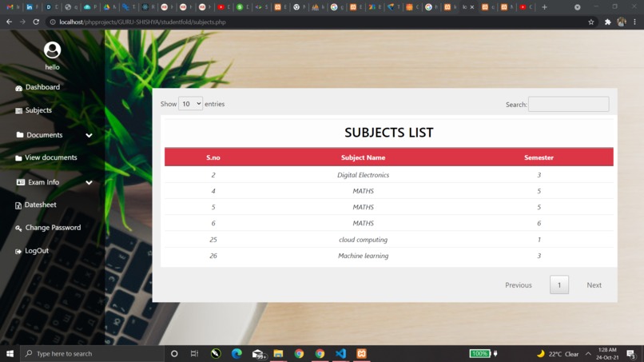Image resolution: width=644 pixels, height=362 pixels.
Task: Click the Datesheet file icon
Action: pyautogui.click(x=18, y=205)
